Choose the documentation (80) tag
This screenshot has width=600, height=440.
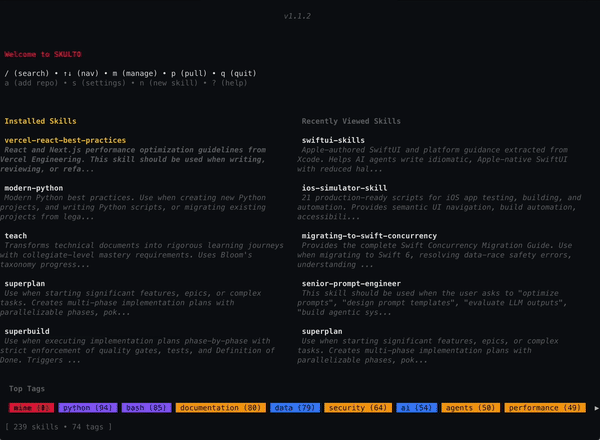[x=222, y=408]
